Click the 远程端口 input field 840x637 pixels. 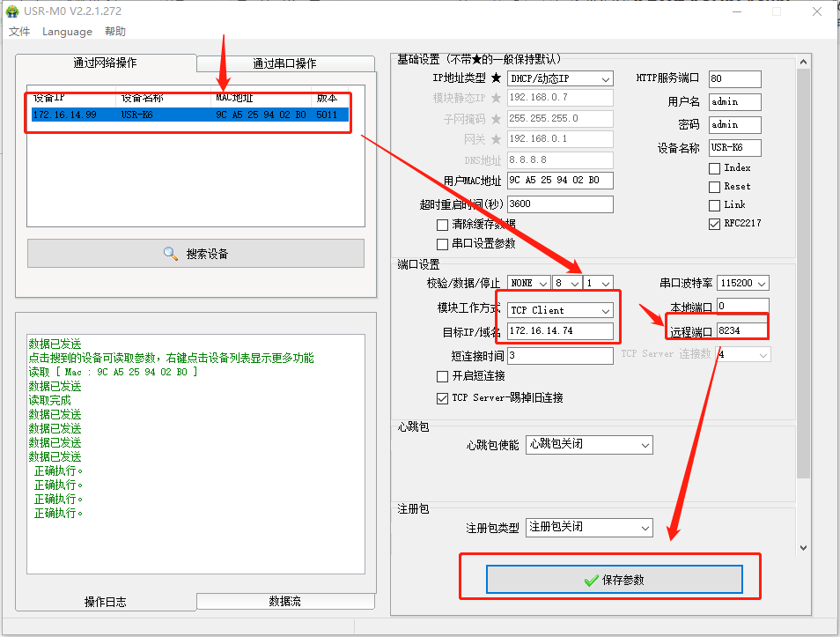click(x=741, y=331)
